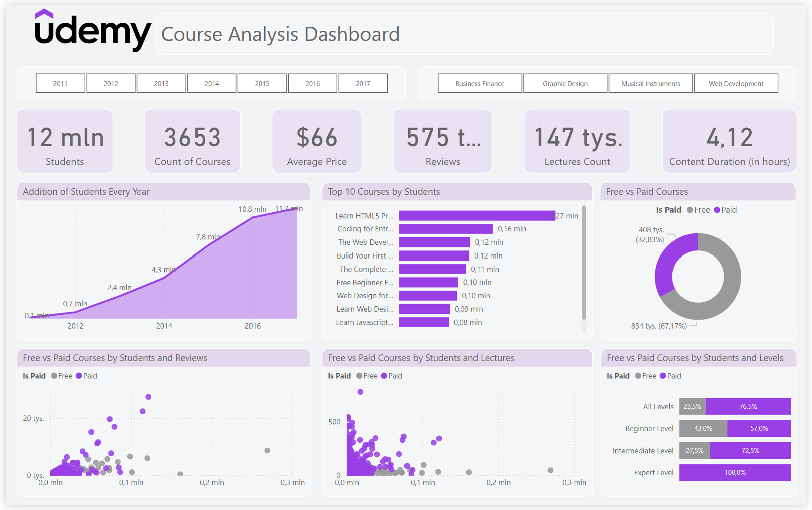This screenshot has height=510, width=812.
Task: Select Free legend dot in Students and Lectures chart
Action: click(359, 376)
